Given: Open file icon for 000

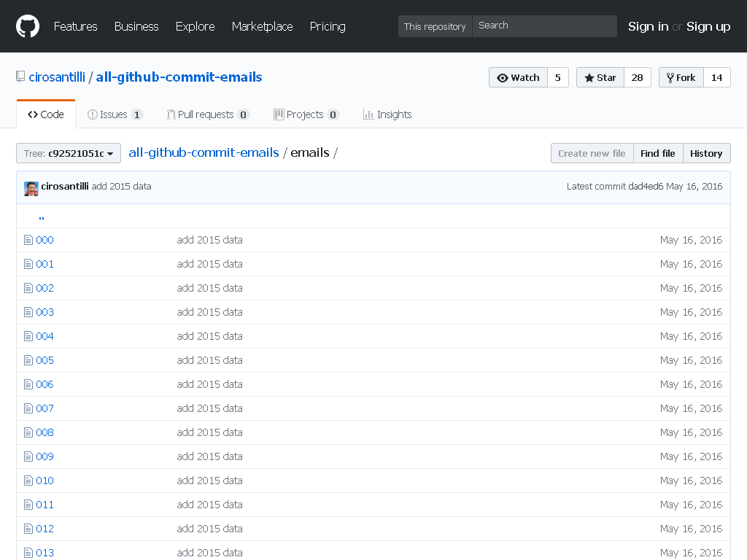Looking at the screenshot, I should point(28,240).
